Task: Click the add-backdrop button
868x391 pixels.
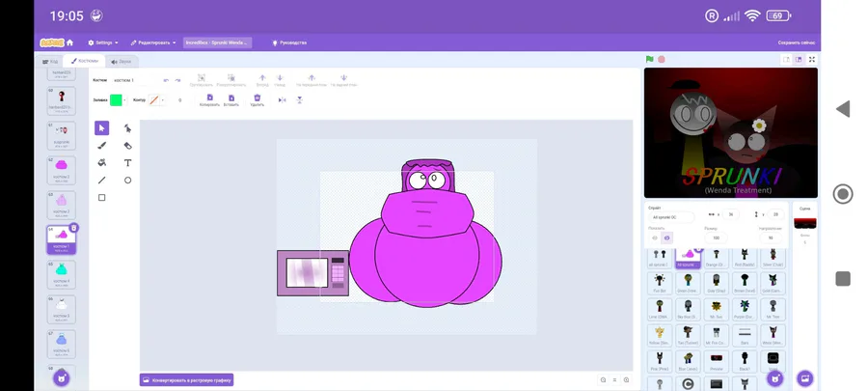Action: pos(804,378)
